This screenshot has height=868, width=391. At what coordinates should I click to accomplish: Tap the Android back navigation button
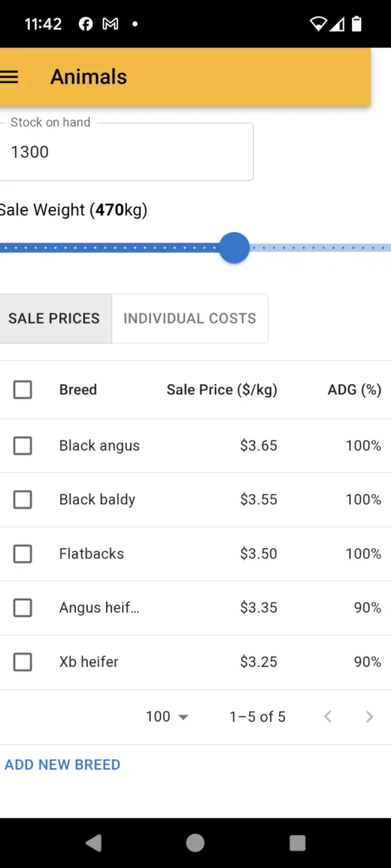[x=93, y=843]
